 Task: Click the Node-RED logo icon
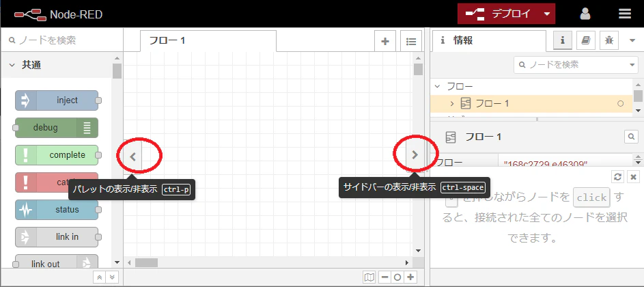coord(31,15)
